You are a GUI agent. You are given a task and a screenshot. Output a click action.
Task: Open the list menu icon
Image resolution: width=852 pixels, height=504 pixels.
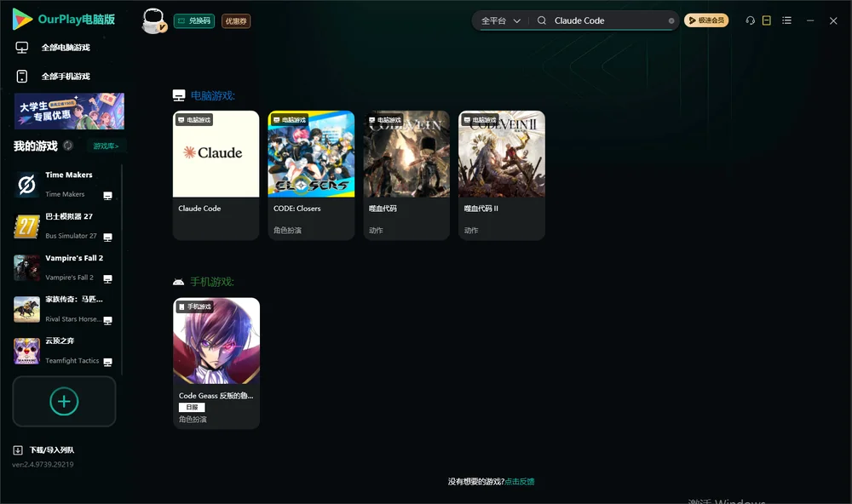coord(786,20)
